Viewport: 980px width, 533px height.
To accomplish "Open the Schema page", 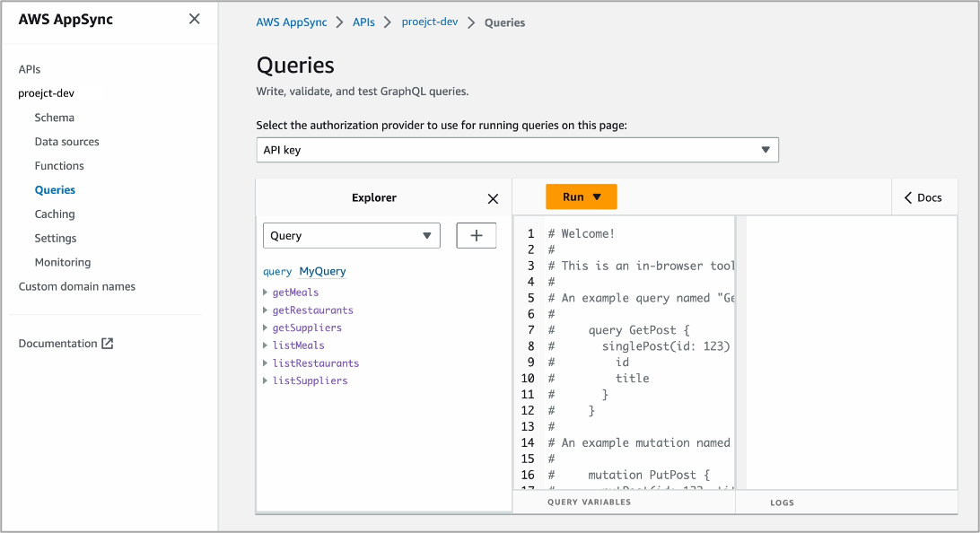I will [x=55, y=118].
